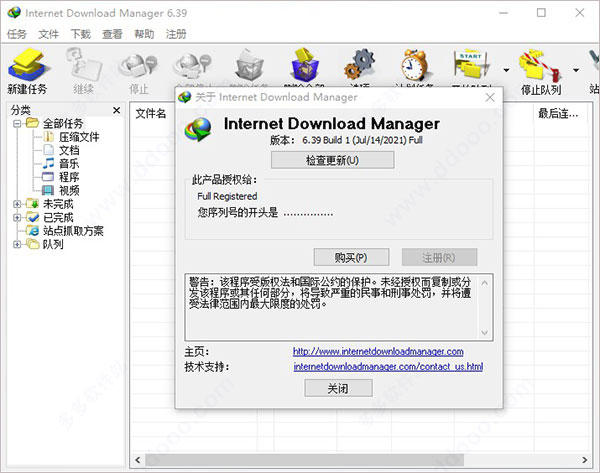Click the zip archive icon beside 压缩文件
The height and width of the screenshot is (473, 600).
point(48,137)
